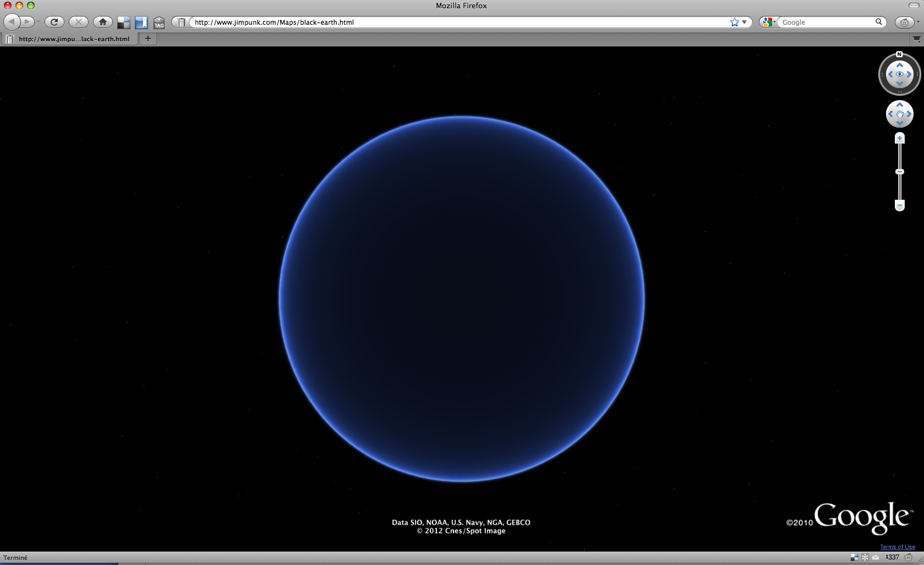This screenshot has height=565, width=924.
Task: Toggle the Greasemonkey status bar monkey
Action: click(909, 557)
